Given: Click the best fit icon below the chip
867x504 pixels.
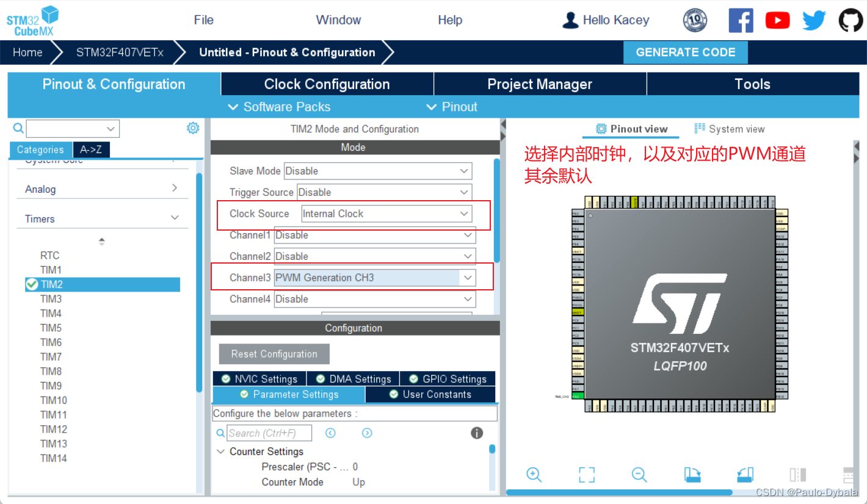Looking at the screenshot, I should (586, 475).
